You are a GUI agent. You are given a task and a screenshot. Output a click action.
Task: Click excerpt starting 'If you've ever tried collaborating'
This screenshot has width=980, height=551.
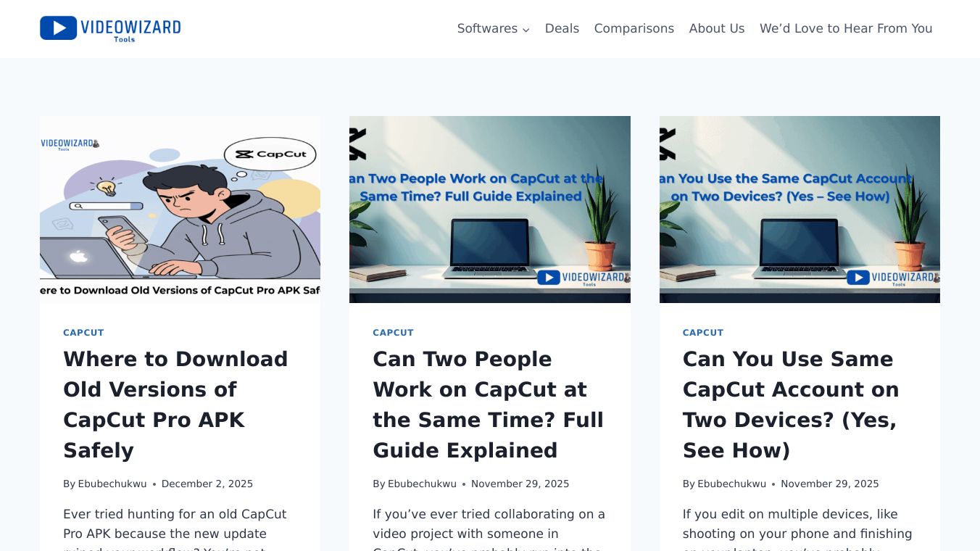pos(489,529)
